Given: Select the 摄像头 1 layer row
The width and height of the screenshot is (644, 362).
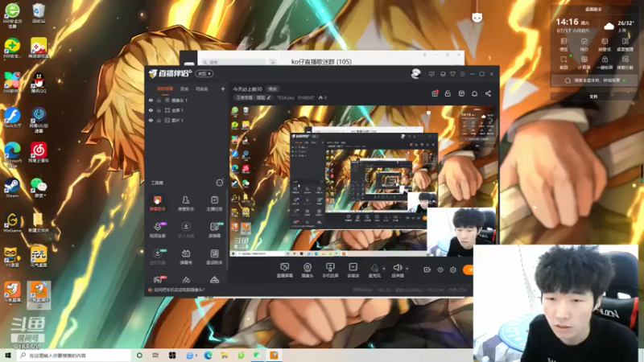Looking at the screenshot, I should point(186,100).
